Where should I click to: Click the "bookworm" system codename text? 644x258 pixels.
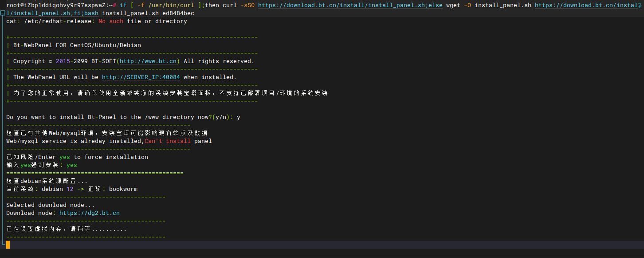(x=123, y=189)
